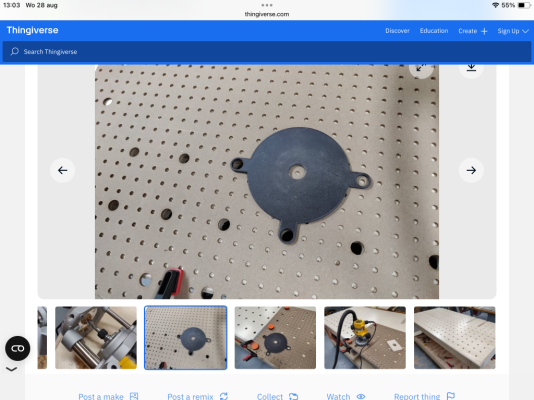
Task: Show the previous image with left arrow
Action: coord(62,170)
